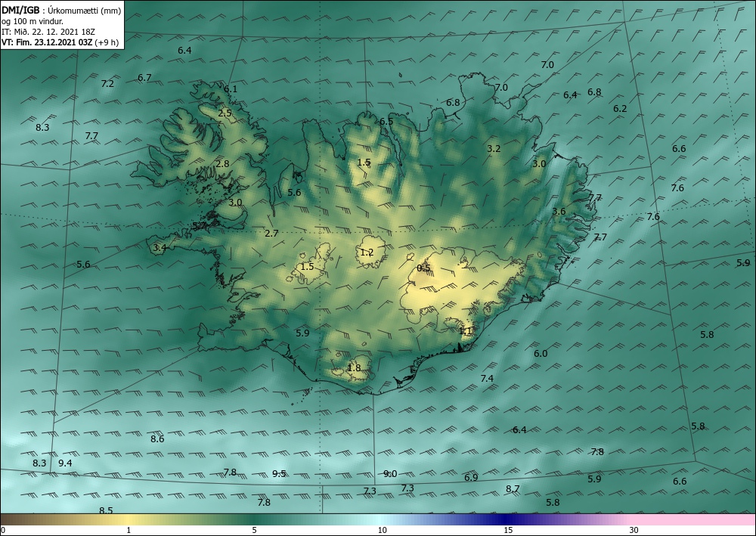This screenshot has height=536, width=756.
Task: Click the 9.0 value in the southern sea
Action: tap(390, 474)
